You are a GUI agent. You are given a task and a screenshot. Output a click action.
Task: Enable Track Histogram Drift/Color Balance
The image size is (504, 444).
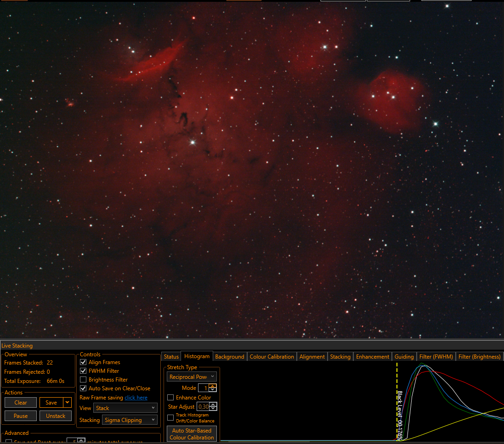(x=170, y=418)
